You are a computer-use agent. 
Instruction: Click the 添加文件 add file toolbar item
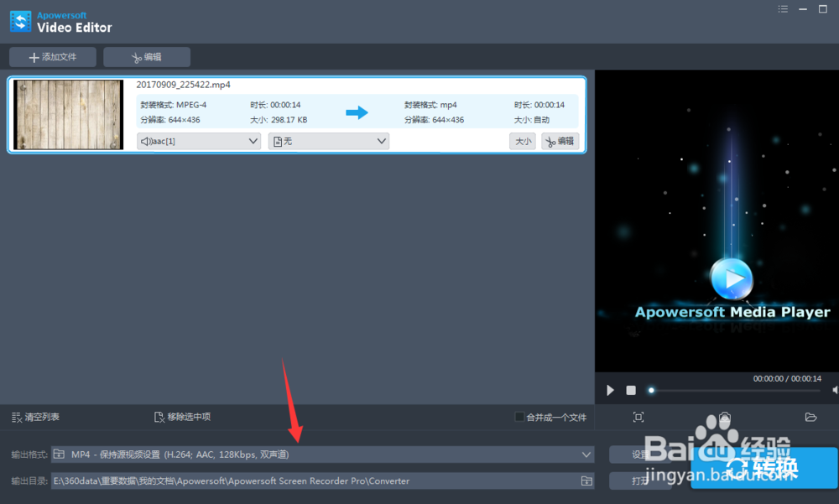(52, 57)
